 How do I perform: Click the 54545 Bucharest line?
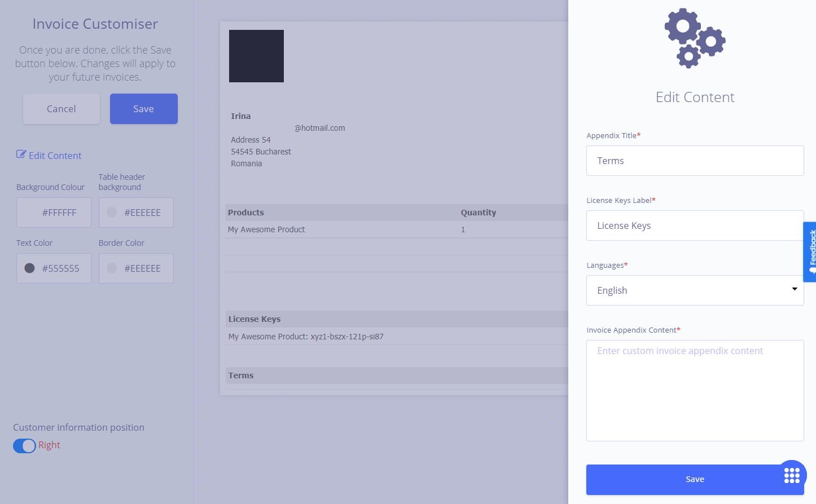261,152
